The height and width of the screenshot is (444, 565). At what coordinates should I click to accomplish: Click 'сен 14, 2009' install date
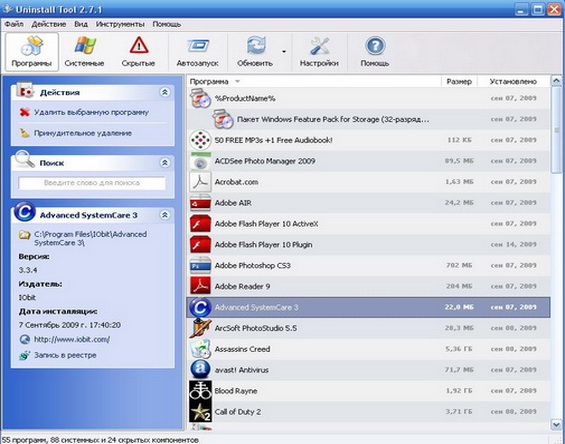(x=513, y=244)
